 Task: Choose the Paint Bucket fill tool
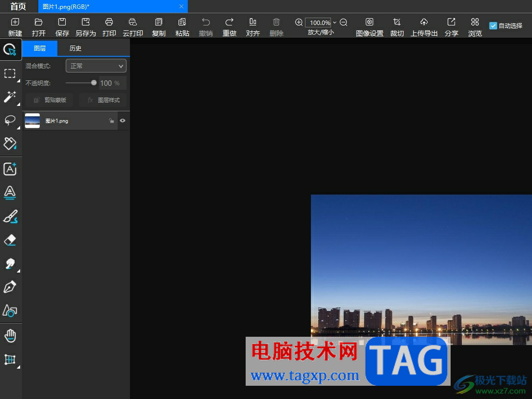pyautogui.click(x=10, y=144)
